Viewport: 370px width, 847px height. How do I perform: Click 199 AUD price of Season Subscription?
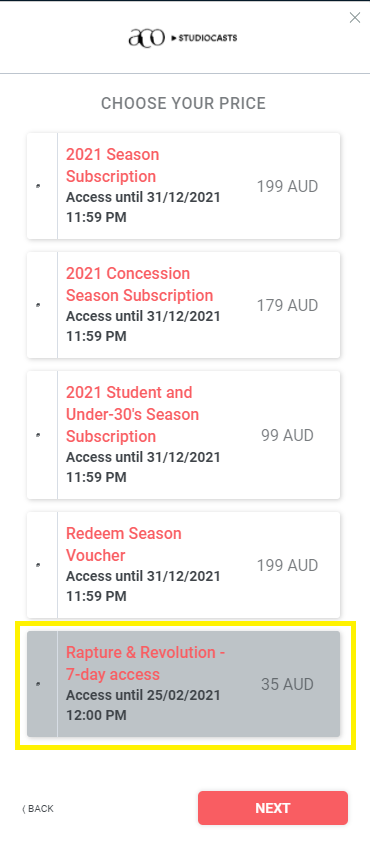[x=287, y=186]
